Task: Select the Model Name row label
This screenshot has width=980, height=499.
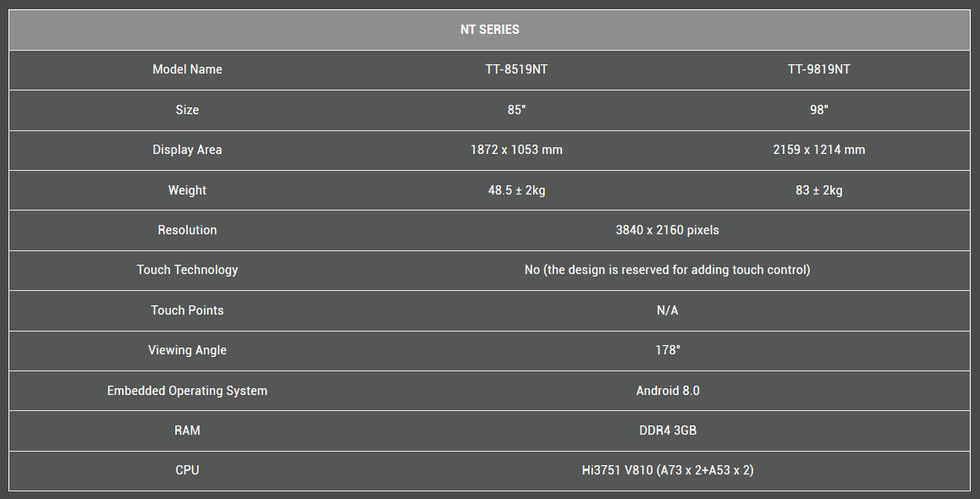Action: point(187,69)
